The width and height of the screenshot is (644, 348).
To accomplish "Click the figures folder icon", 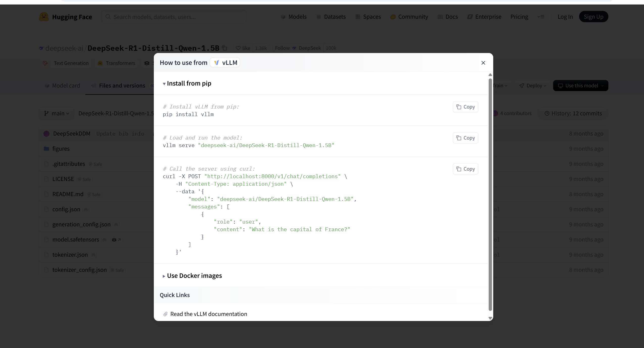I will (46, 149).
